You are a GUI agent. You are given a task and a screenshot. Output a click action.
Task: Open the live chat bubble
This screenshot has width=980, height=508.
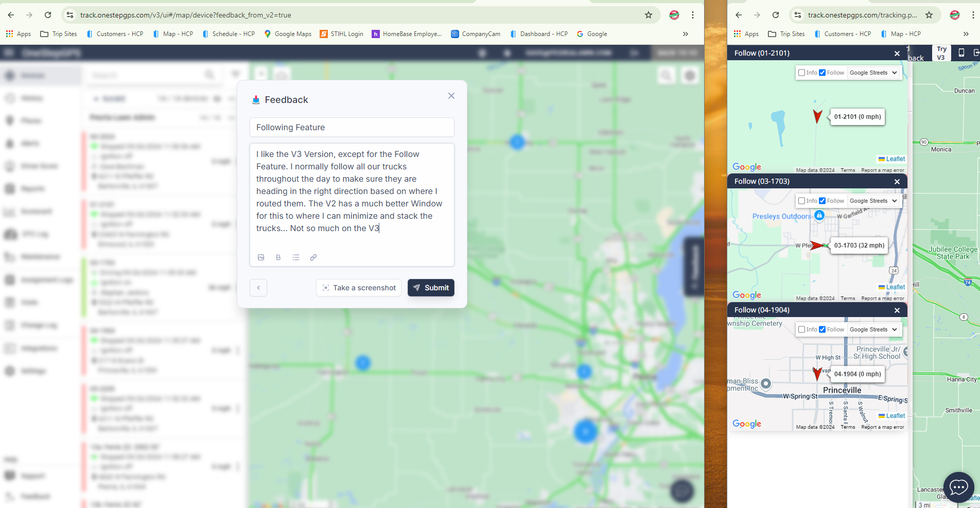coord(959,487)
